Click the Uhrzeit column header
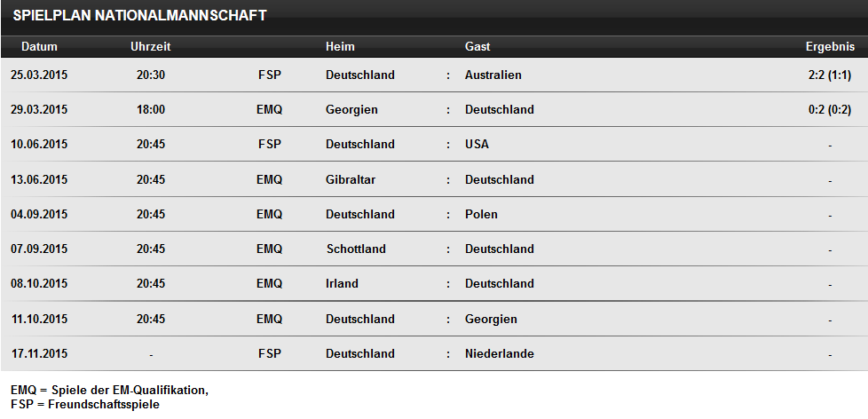 [x=151, y=46]
